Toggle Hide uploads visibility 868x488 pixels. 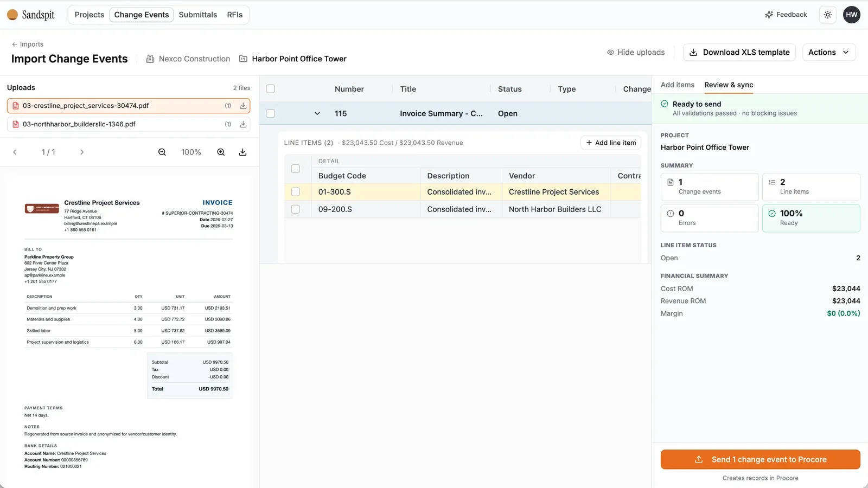(x=636, y=53)
